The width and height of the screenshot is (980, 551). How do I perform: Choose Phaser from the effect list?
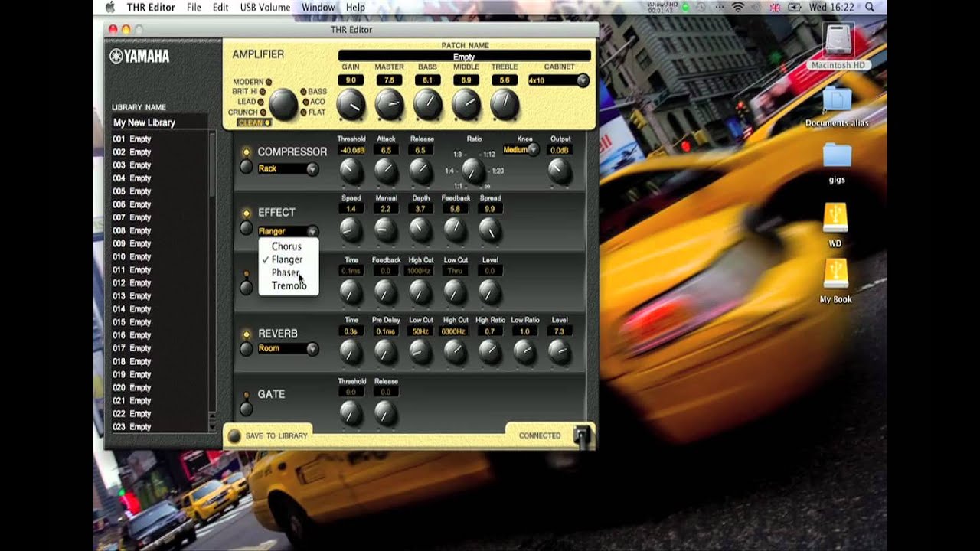pyautogui.click(x=289, y=272)
